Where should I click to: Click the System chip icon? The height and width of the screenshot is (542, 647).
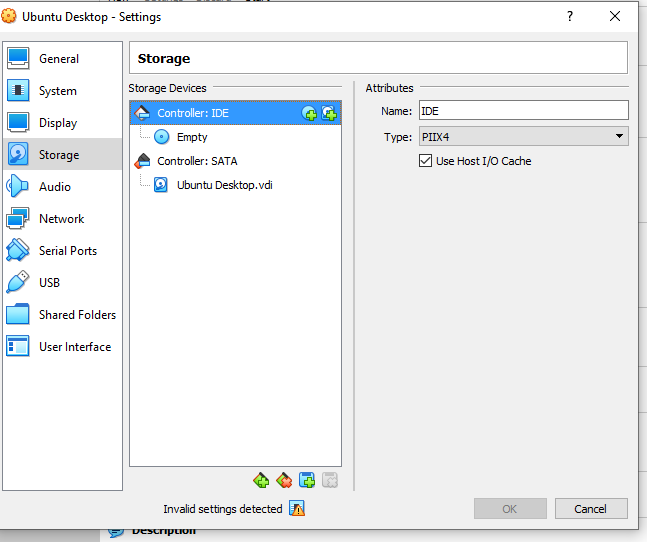(18, 90)
